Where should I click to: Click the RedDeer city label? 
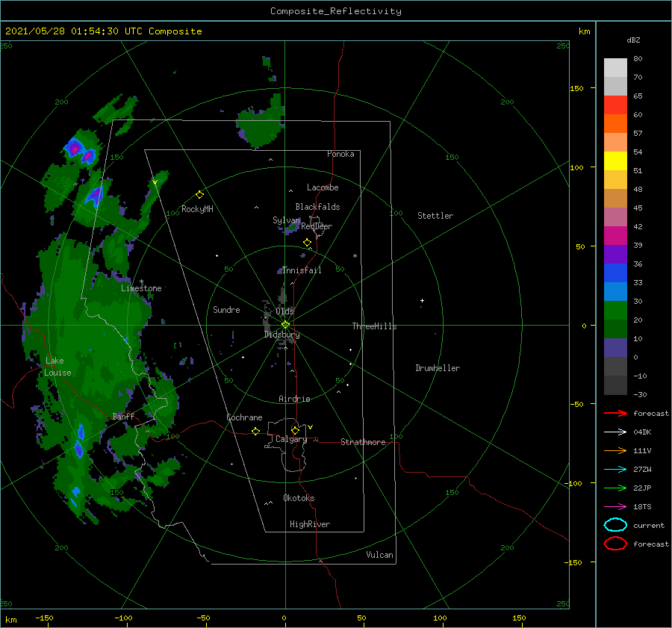pos(317,226)
